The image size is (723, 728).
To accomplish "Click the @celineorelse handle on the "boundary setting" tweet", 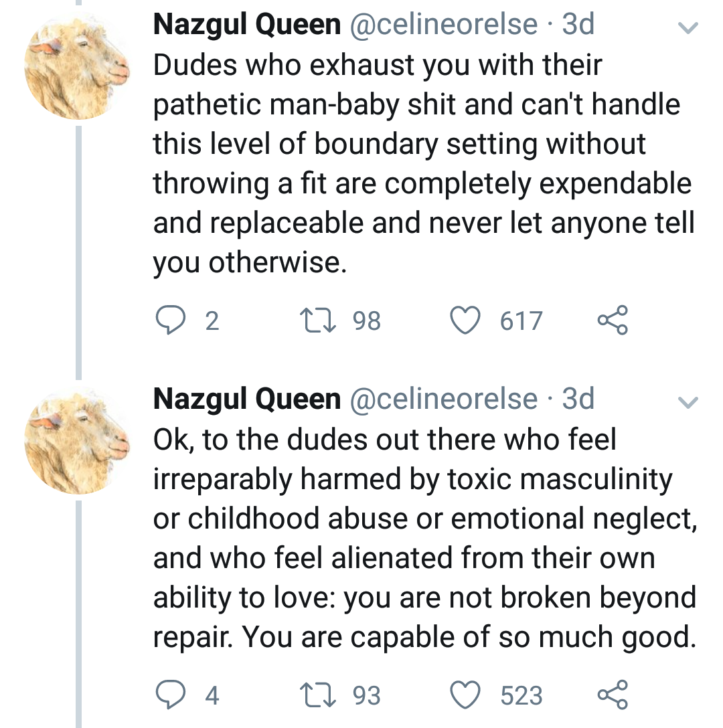I will tap(443, 25).
